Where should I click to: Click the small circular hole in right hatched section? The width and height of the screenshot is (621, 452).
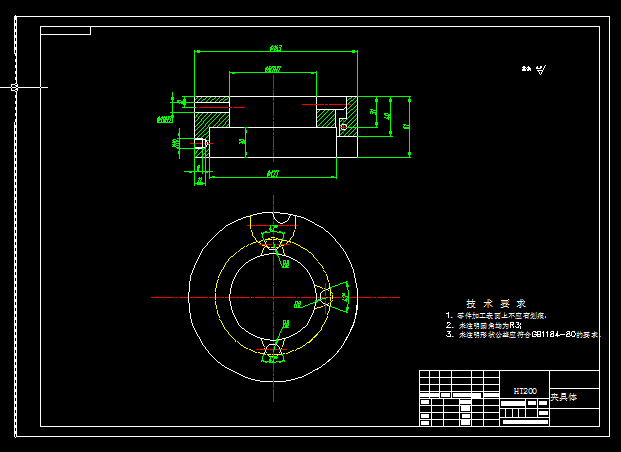click(x=344, y=127)
